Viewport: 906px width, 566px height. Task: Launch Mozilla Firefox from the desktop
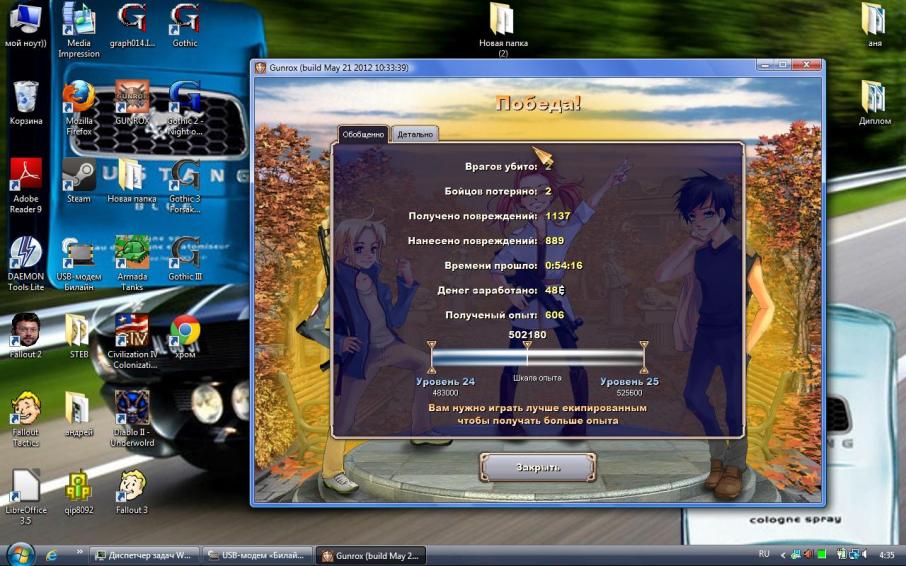click(x=78, y=98)
